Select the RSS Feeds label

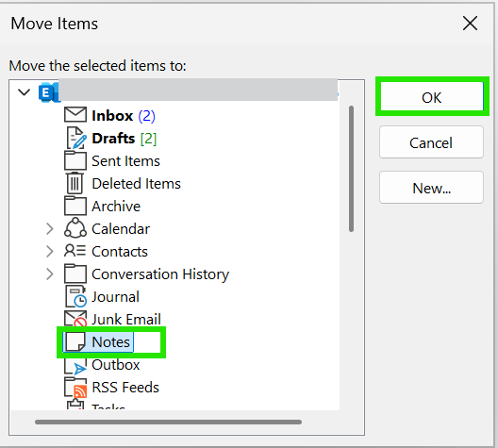coord(125,388)
